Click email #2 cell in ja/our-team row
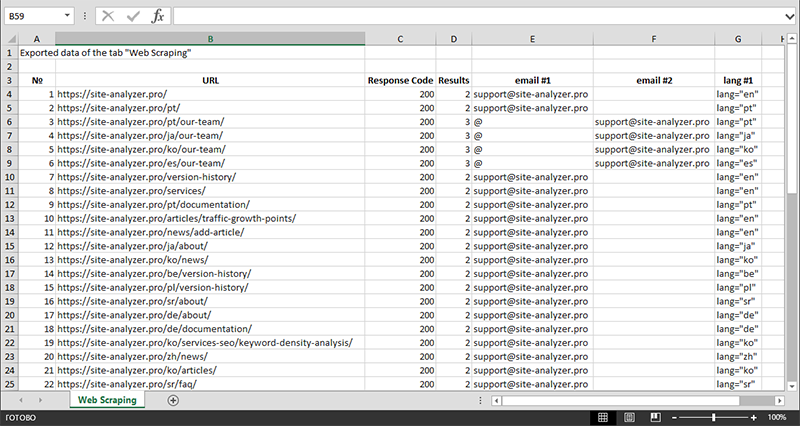Screen dimensions: 800x426 (x=654, y=136)
